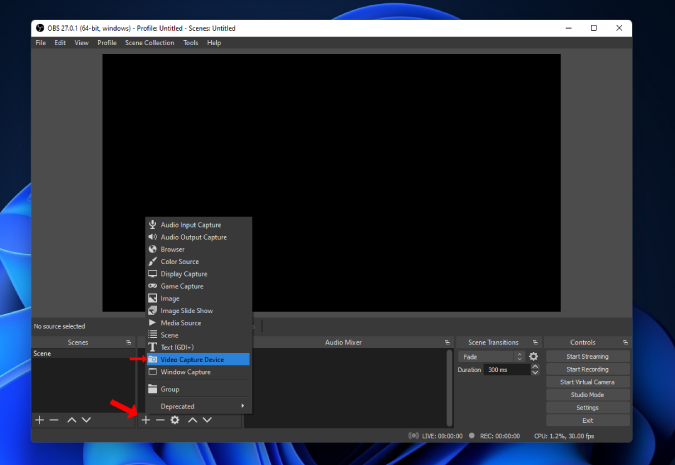675x465 pixels.
Task: Choose Video Capture Device from menu
Action: [198, 359]
